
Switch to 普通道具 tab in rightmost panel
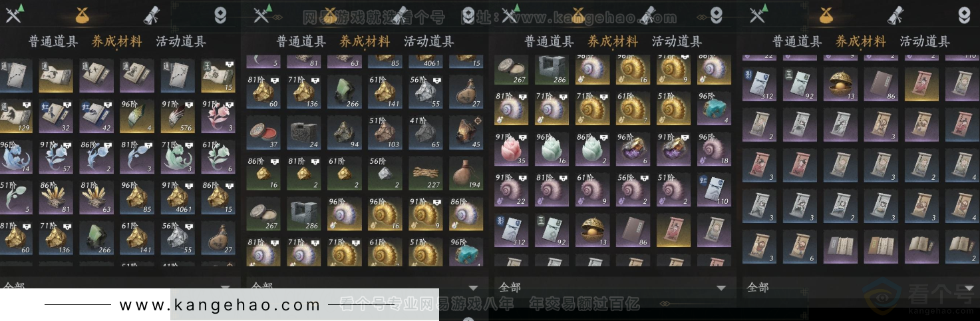[797, 41]
